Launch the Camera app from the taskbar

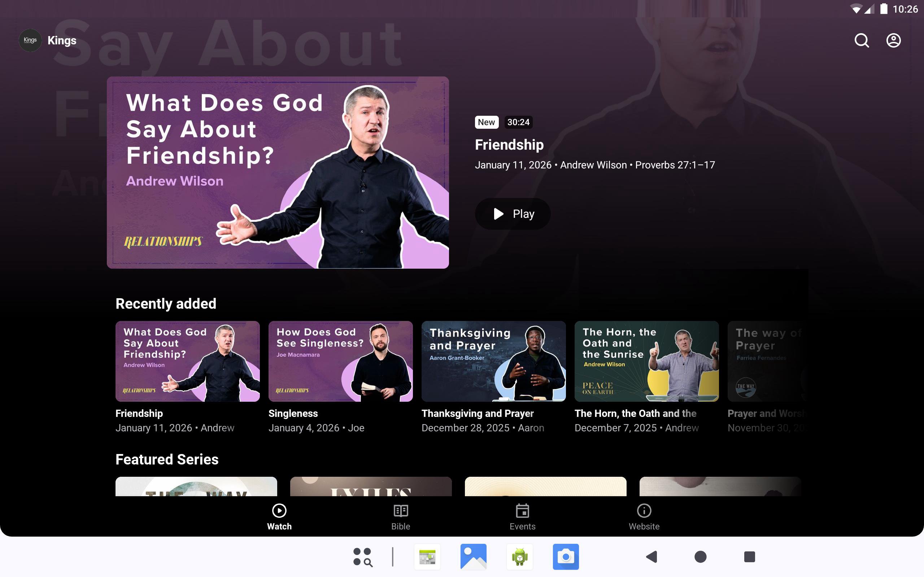click(x=566, y=557)
